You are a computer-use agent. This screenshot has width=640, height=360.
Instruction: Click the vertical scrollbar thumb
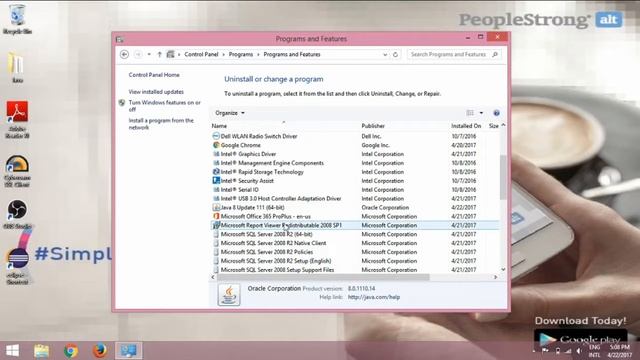click(503, 178)
